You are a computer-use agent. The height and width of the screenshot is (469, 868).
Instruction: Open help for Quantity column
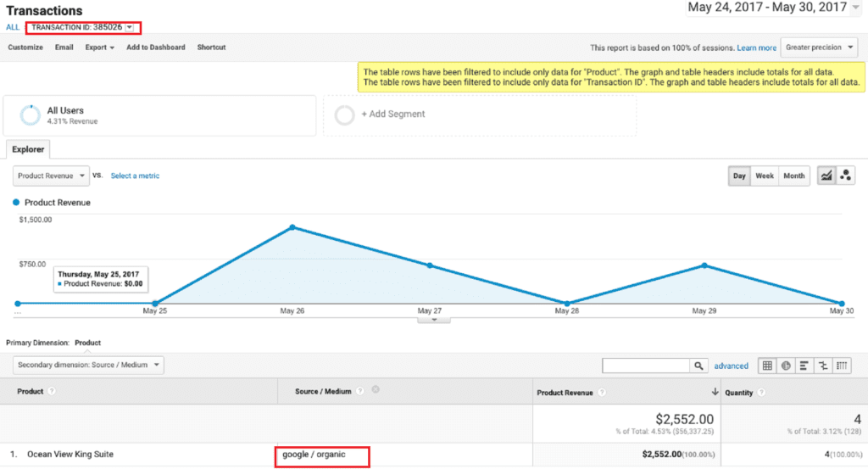pos(761,393)
